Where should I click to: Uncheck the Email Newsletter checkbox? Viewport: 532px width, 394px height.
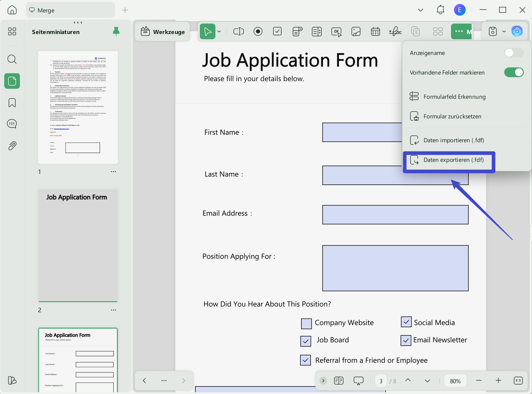tap(406, 340)
